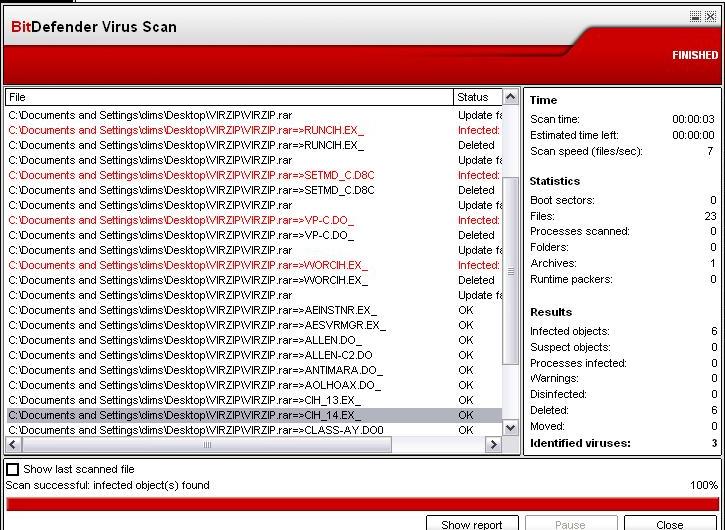Select the red infected VP-C.DO_ row

tap(254, 220)
